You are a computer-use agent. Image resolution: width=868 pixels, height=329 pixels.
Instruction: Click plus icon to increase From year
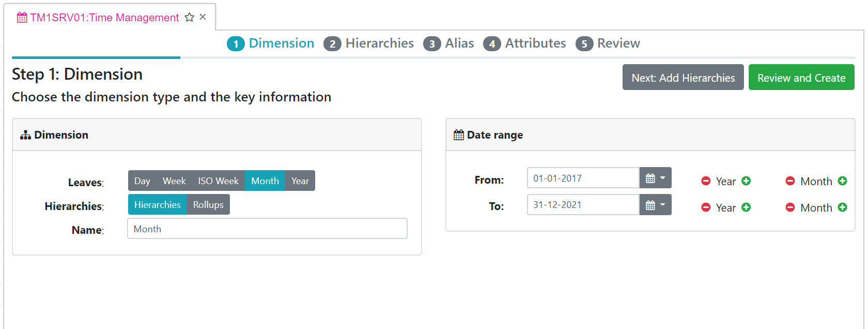(746, 181)
